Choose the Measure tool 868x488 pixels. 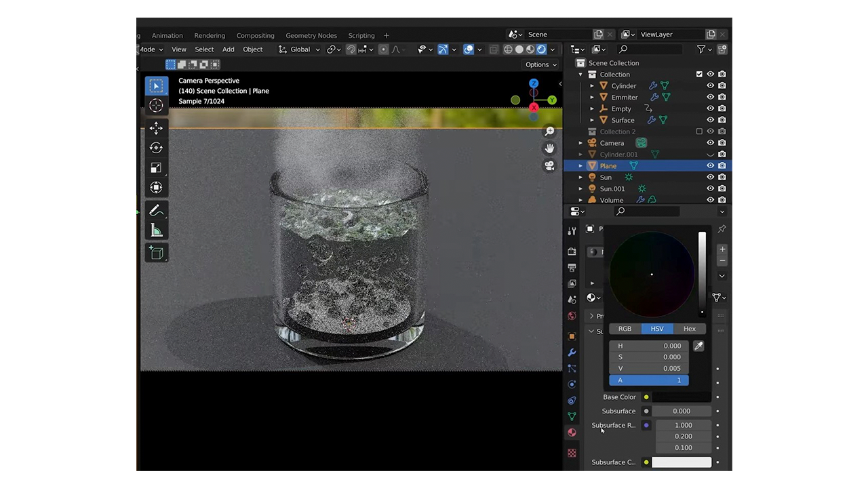156,230
